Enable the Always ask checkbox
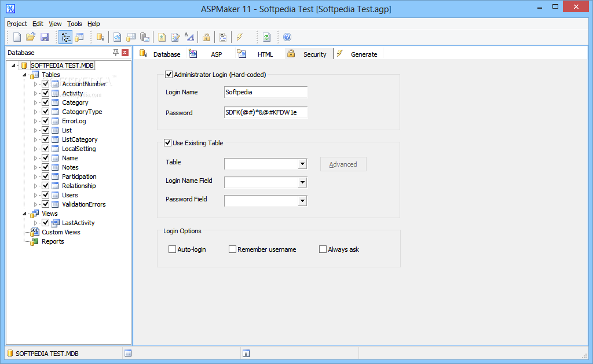 pos(323,249)
